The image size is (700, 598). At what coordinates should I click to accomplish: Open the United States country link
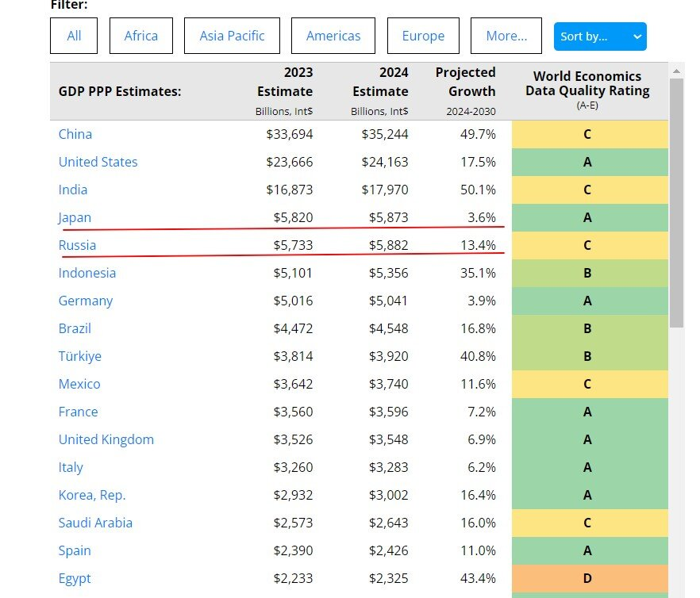click(x=98, y=162)
